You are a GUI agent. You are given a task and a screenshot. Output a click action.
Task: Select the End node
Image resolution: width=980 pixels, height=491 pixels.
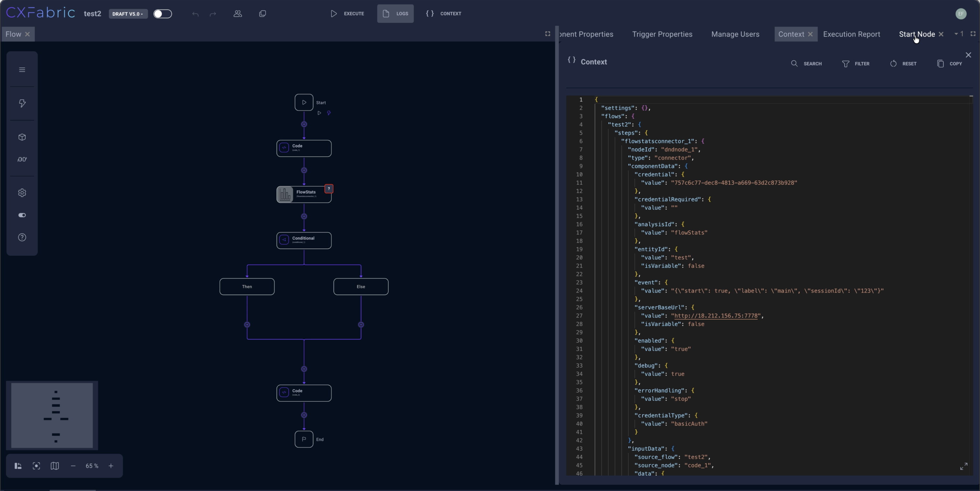point(304,439)
